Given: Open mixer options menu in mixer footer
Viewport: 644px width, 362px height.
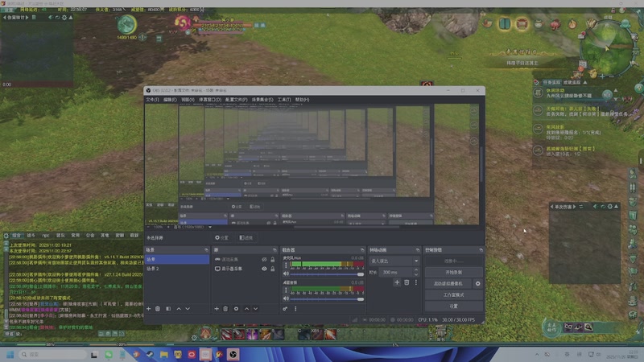Looking at the screenshot, I should click(295, 309).
